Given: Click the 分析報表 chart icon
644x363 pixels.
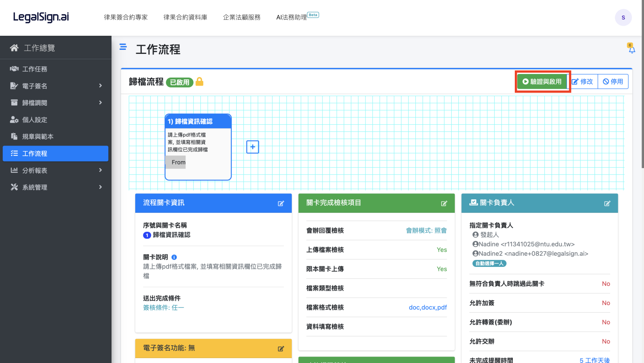Looking at the screenshot, I should pos(14,170).
